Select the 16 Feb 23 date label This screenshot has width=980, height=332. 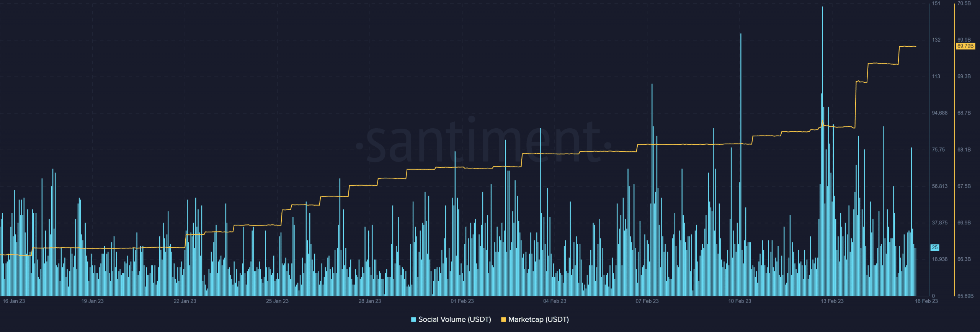coord(926,301)
